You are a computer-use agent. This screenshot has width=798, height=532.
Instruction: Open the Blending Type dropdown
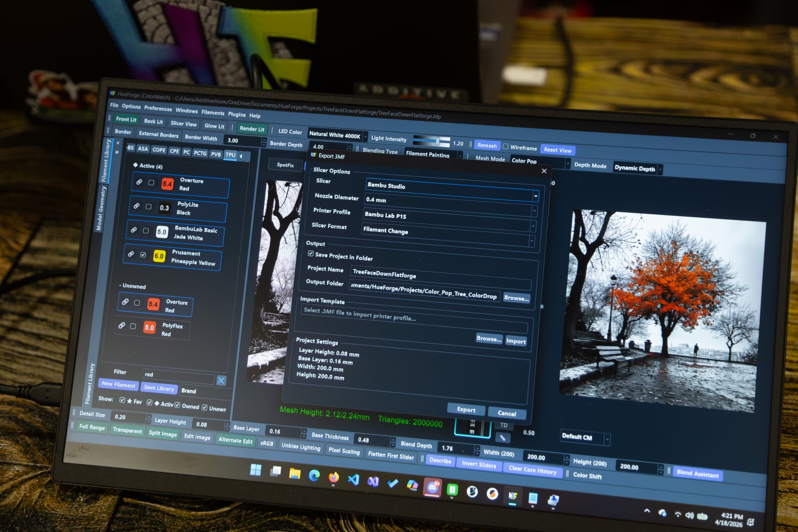click(433, 154)
